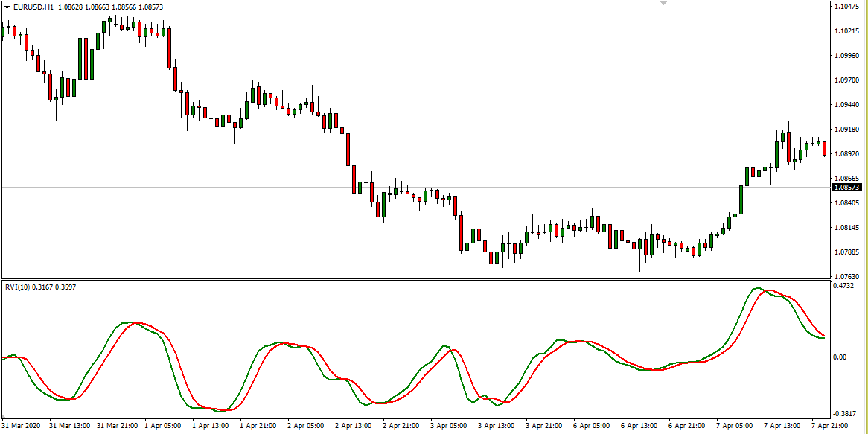Click the 31 Mar 2020 date label

click(20, 427)
